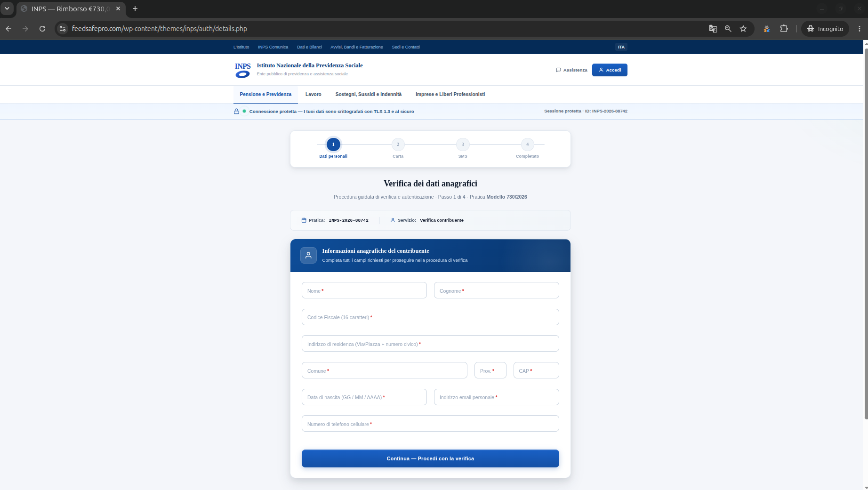Viewport: 868px width, 490px height.
Task: Focus the Codice Fiscale input field
Action: (430, 317)
